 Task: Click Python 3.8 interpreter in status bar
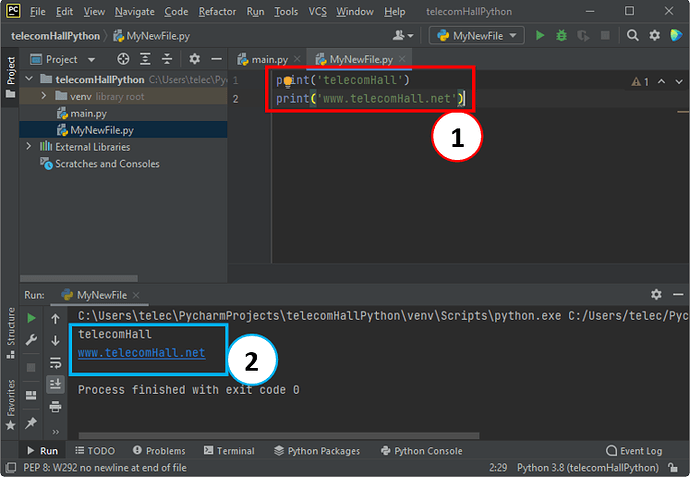point(588,467)
